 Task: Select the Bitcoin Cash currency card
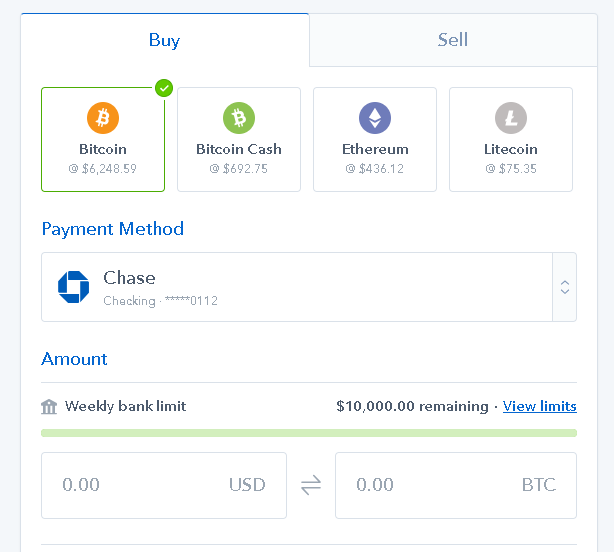coord(239,139)
